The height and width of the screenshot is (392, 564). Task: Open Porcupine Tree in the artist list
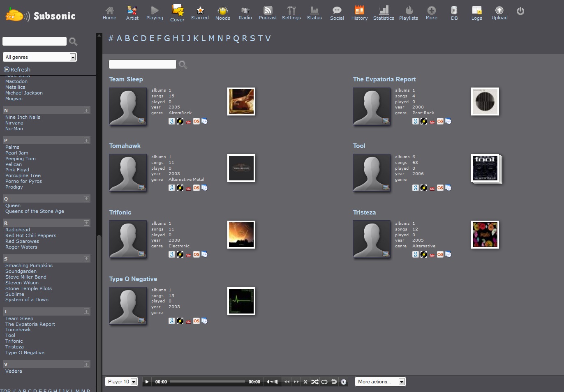coord(23,175)
